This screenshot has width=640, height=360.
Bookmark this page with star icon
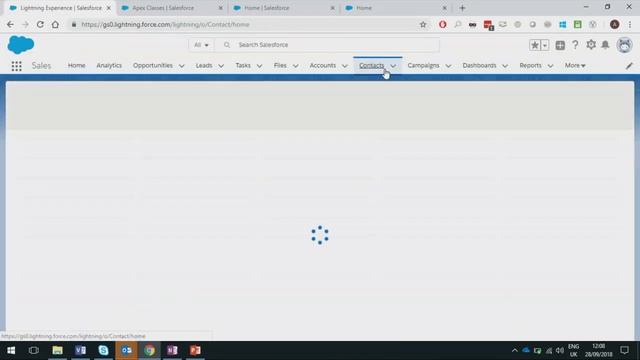coord(423,24)
